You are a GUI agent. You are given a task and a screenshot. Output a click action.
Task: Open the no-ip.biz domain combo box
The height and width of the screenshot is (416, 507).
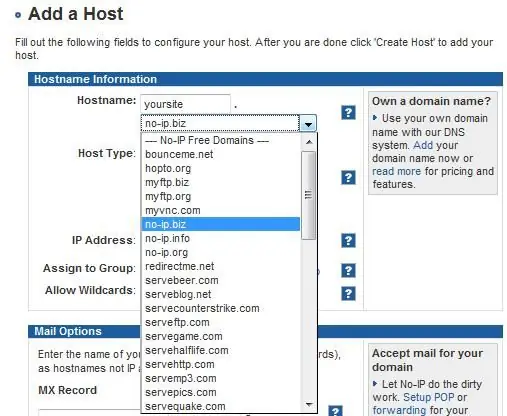tap(228, 124)
